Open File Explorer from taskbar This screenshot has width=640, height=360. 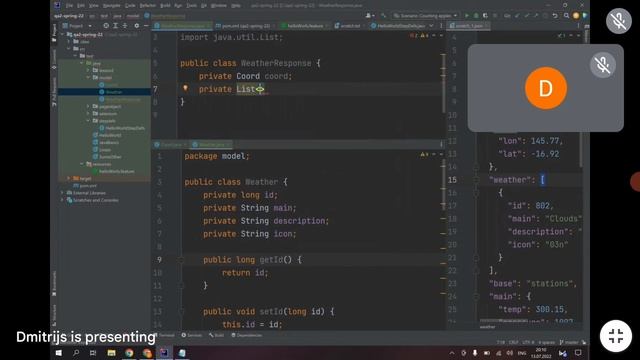111,353
